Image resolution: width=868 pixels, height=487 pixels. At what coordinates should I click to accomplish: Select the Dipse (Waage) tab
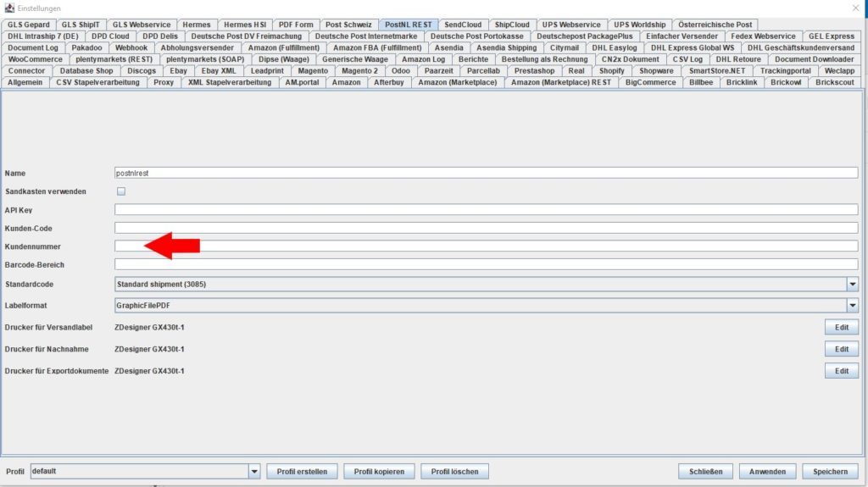click(284, 59)
